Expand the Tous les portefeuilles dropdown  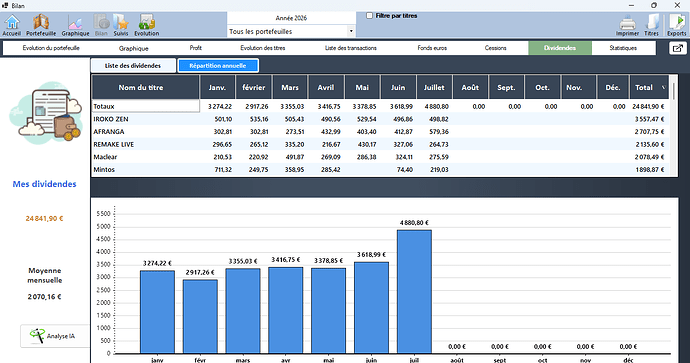(x=351, y=31)
